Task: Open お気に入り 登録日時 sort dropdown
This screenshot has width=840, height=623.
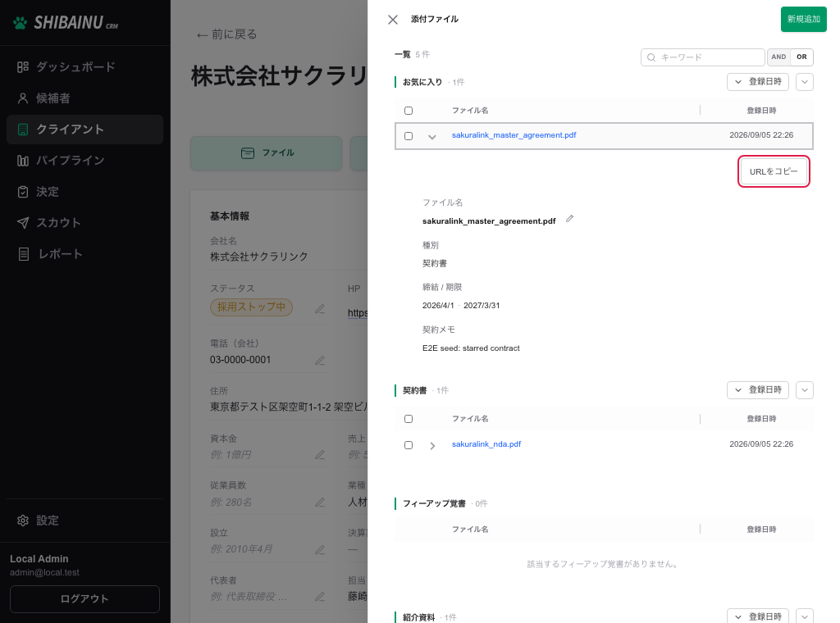Action: coord(757,82)
